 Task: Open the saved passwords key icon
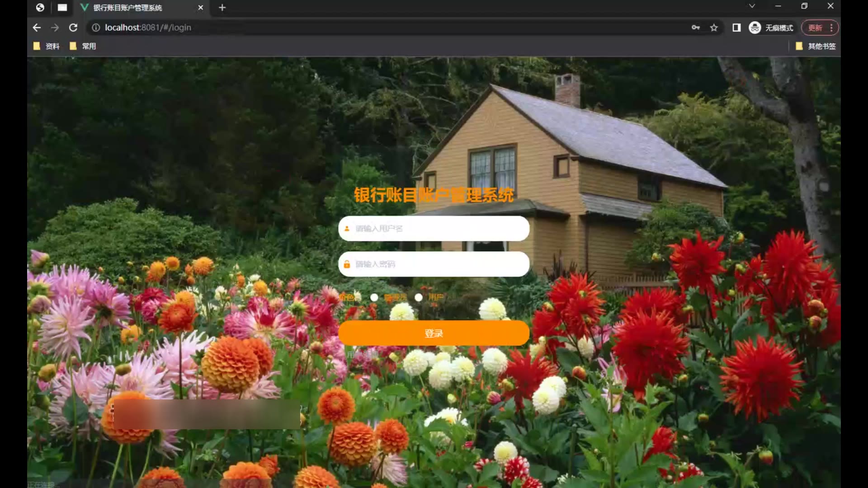[x=696, y=28]
